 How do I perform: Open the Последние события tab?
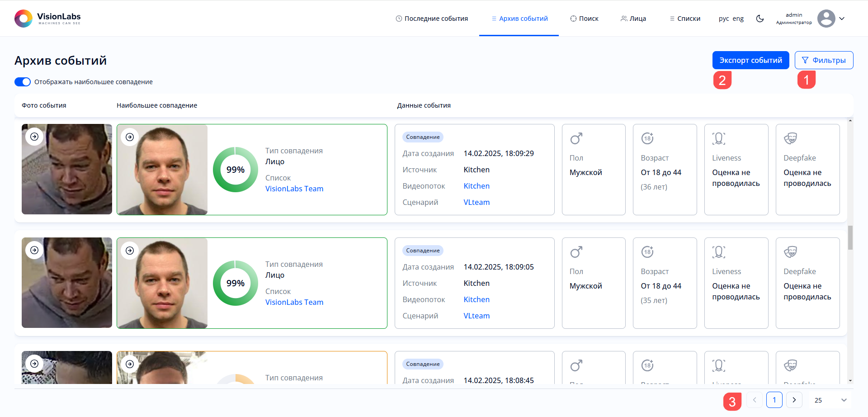(x=432, y=19)
